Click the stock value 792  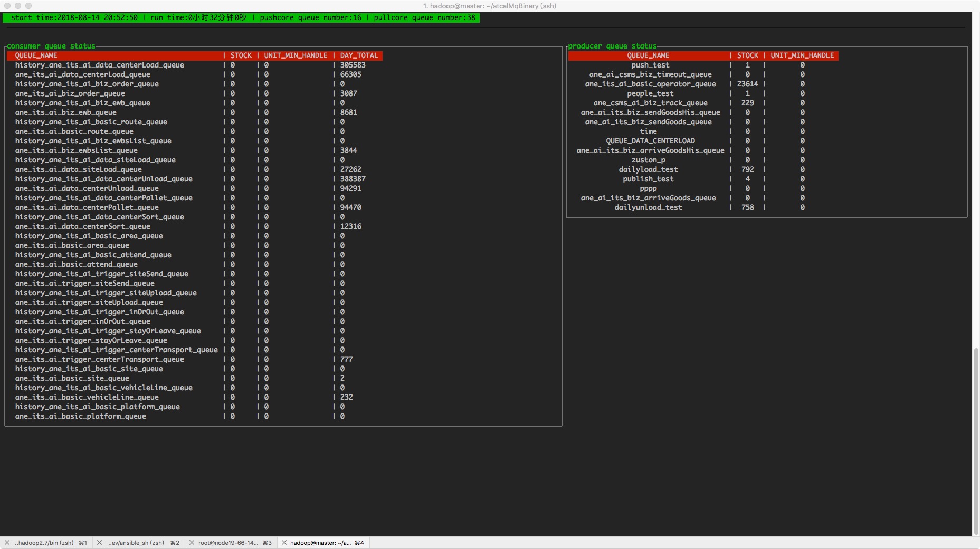click(747, 169)
